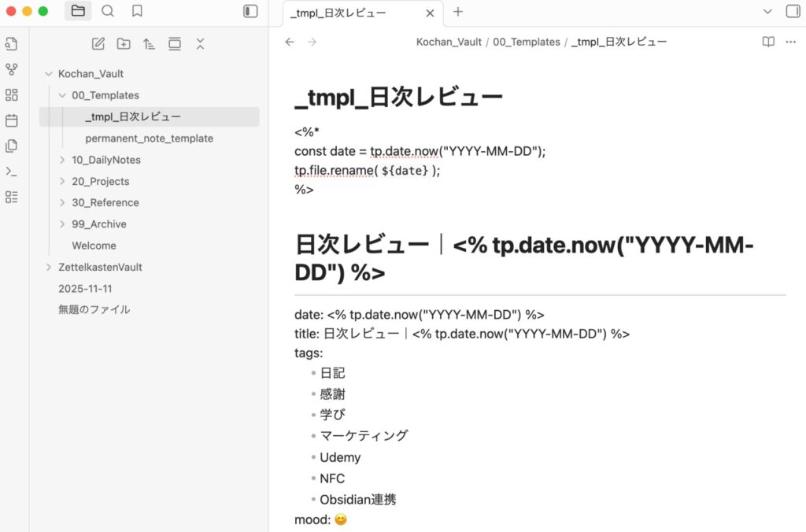Image resolution: width=806 pixels, height=532 pixels.
Task: Click the 00_Templates breadcrumb link
Action: click(x=527, y=42)
